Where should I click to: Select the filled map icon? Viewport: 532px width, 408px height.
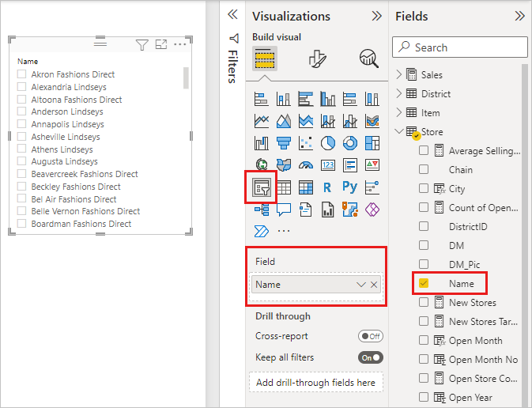pyautogui.click(x=283, y=165)
